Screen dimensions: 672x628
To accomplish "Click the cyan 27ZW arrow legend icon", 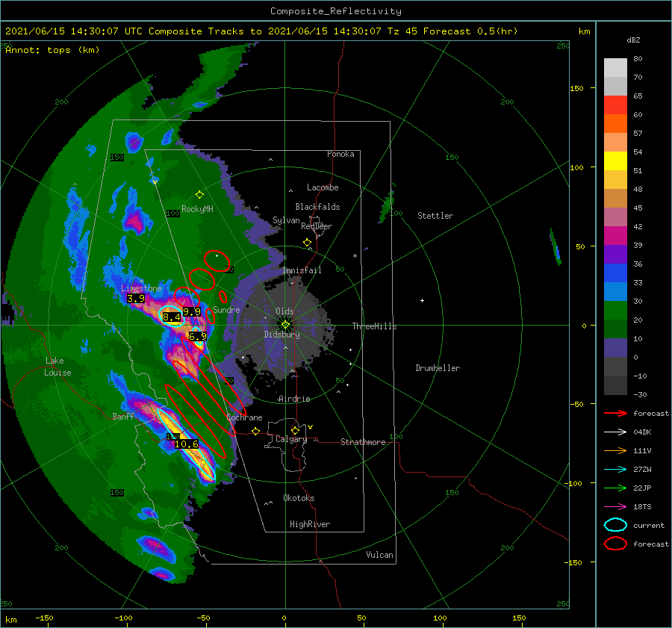I will 615,470.
